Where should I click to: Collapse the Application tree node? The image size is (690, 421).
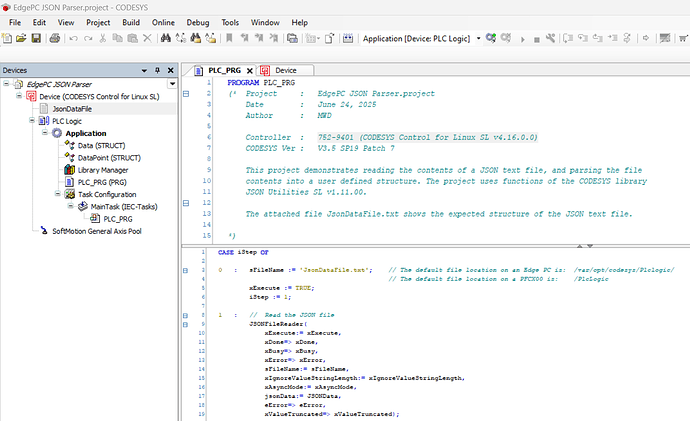click(x=44, y=132)
